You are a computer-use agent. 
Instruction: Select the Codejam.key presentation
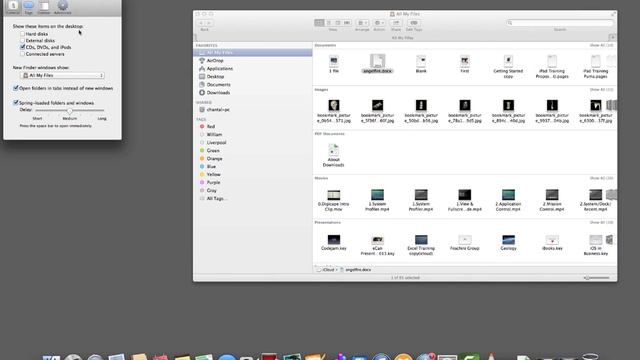tap(333, 242)
